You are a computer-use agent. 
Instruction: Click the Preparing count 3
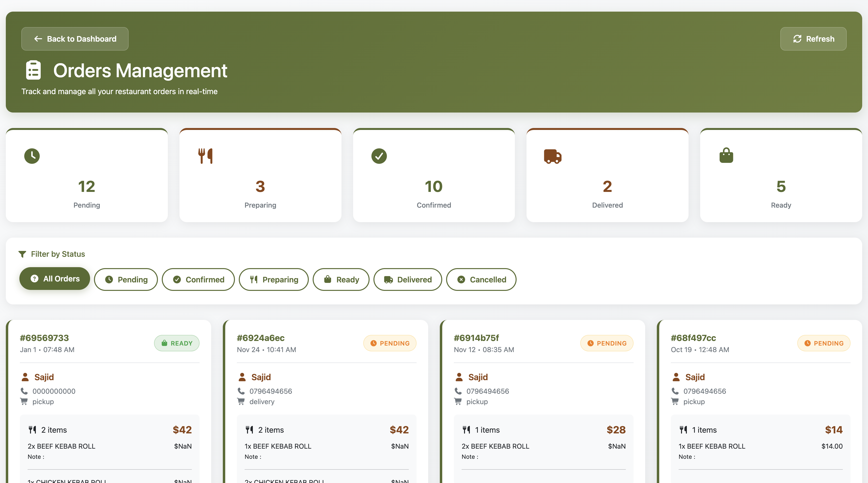pos(260,187)
